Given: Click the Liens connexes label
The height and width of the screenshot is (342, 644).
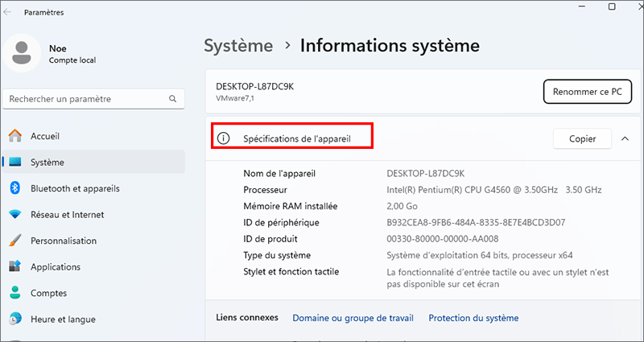Looking at the screenshot, I should 247,317.
